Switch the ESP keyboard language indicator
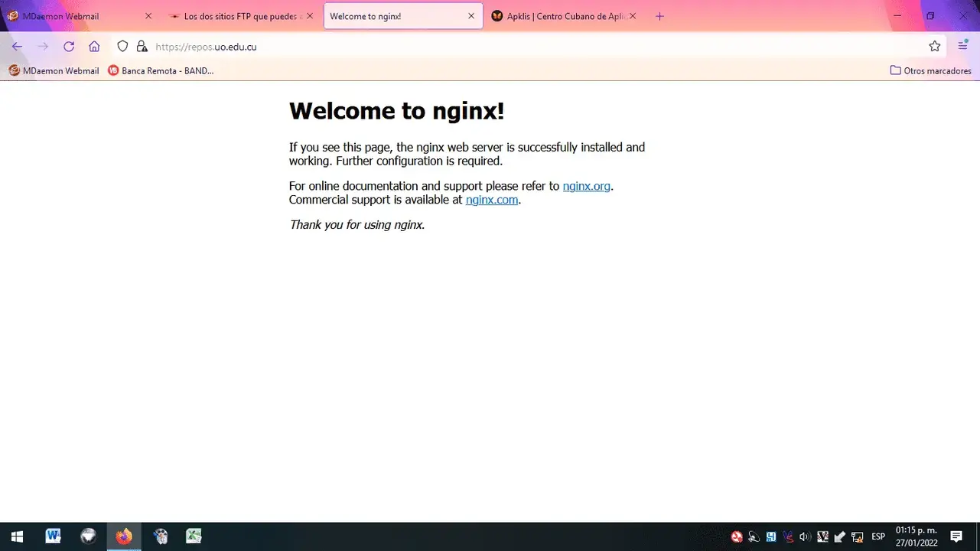This screenshot has width=980, height=551. point(878,537)
